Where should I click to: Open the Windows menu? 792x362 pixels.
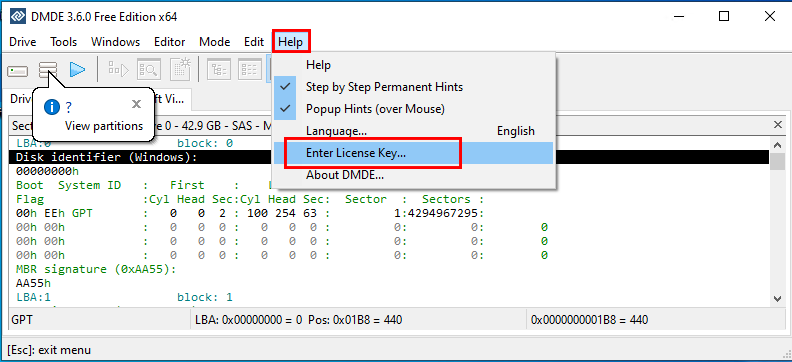tap(115, 42)
